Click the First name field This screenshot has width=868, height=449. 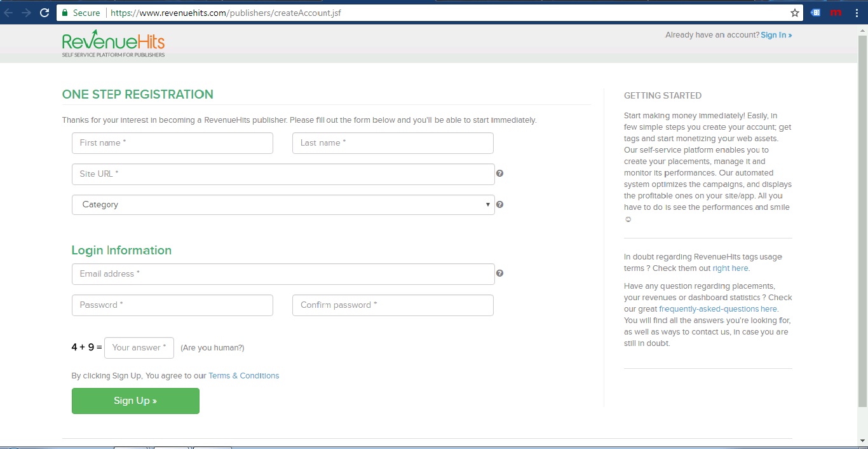point(172,143)
